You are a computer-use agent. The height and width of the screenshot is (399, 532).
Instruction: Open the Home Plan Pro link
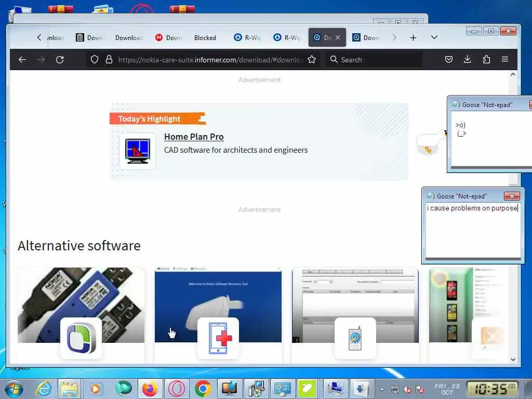(194, 137)
